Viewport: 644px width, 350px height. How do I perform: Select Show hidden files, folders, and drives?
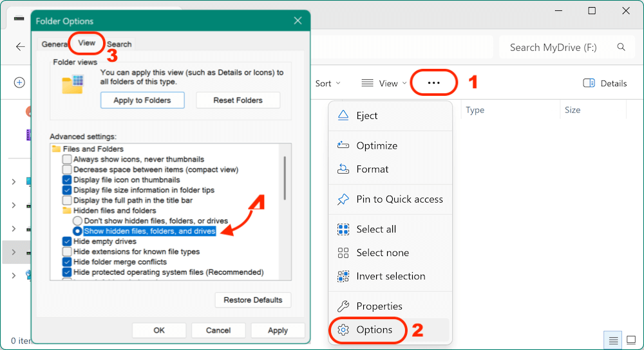(x=77, y=231)
